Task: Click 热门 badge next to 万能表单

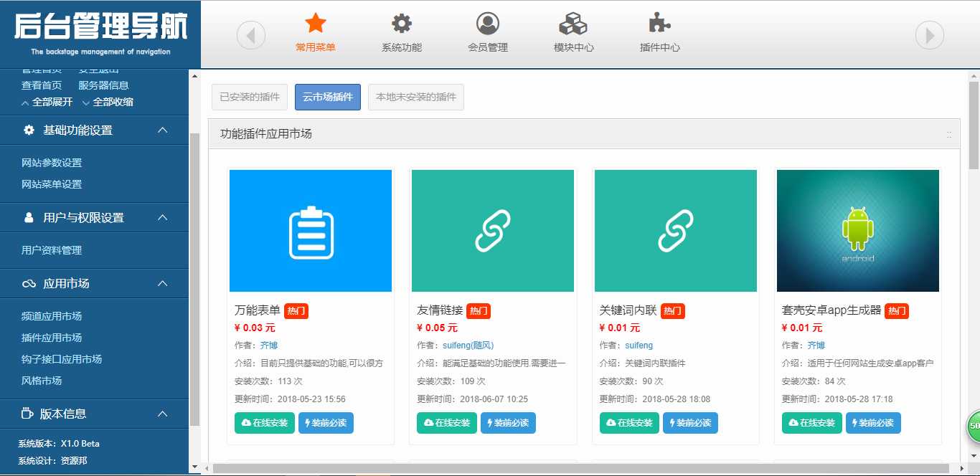Action: click(296, 311)
